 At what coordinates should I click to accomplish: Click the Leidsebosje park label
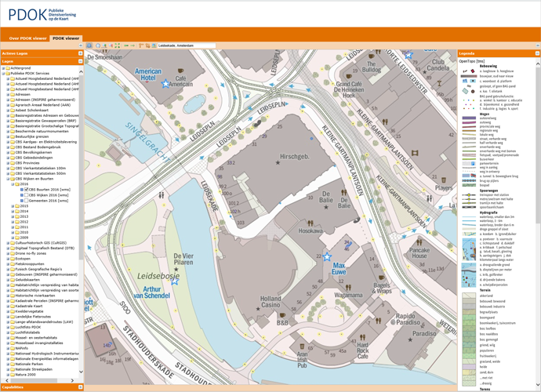click(x=158, y=276)
